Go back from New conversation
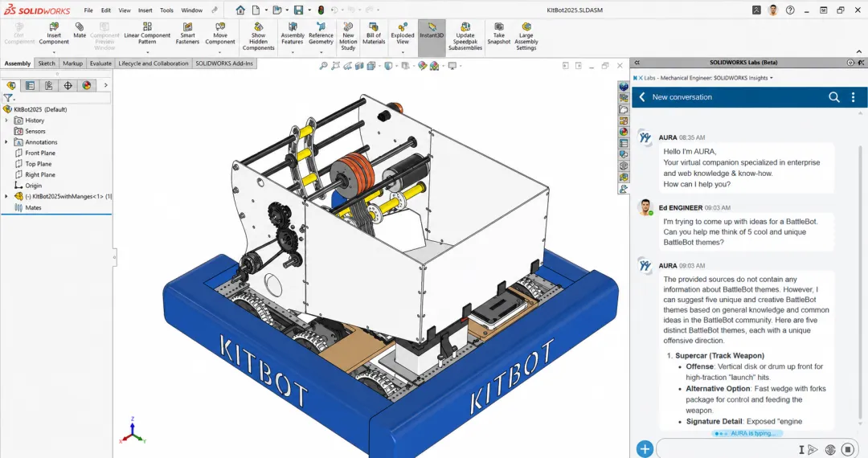 tap(642, 97)
